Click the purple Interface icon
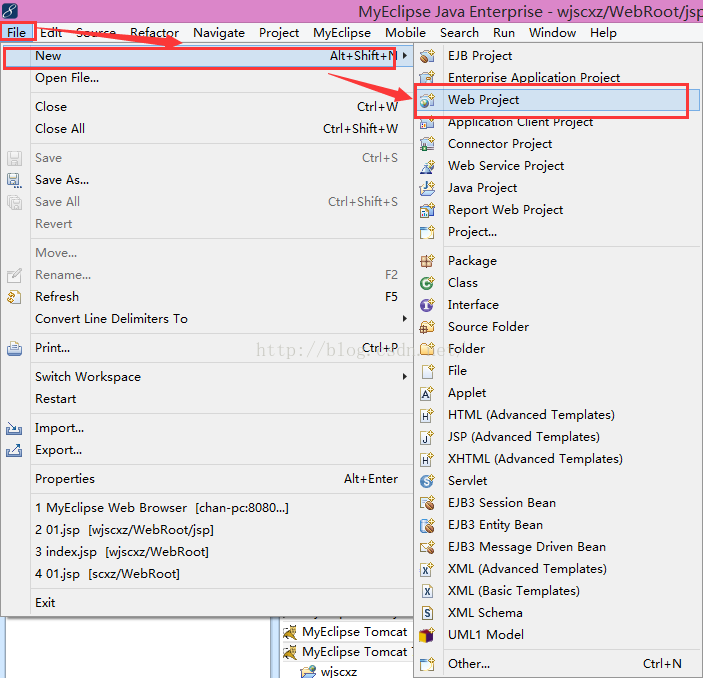Image resolution: width=703 pixels, height=678 pixels. (427, 305)
